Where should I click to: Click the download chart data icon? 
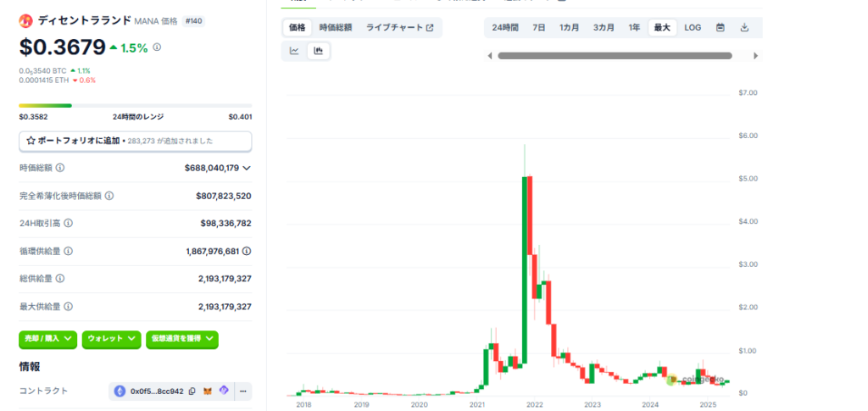744,28
